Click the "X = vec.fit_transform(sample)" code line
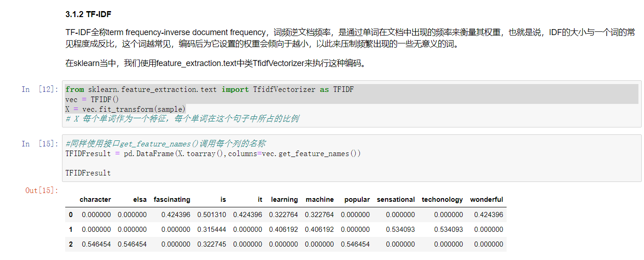 (x=125, y=109)
